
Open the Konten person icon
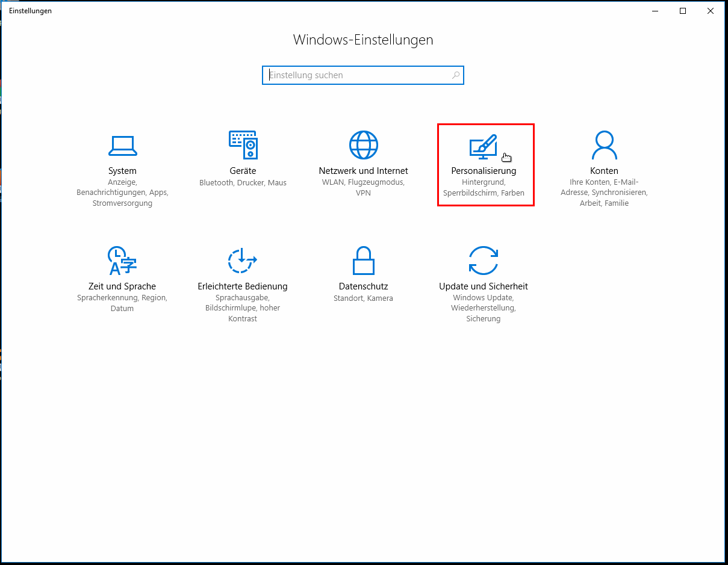[x=604, y=145]
